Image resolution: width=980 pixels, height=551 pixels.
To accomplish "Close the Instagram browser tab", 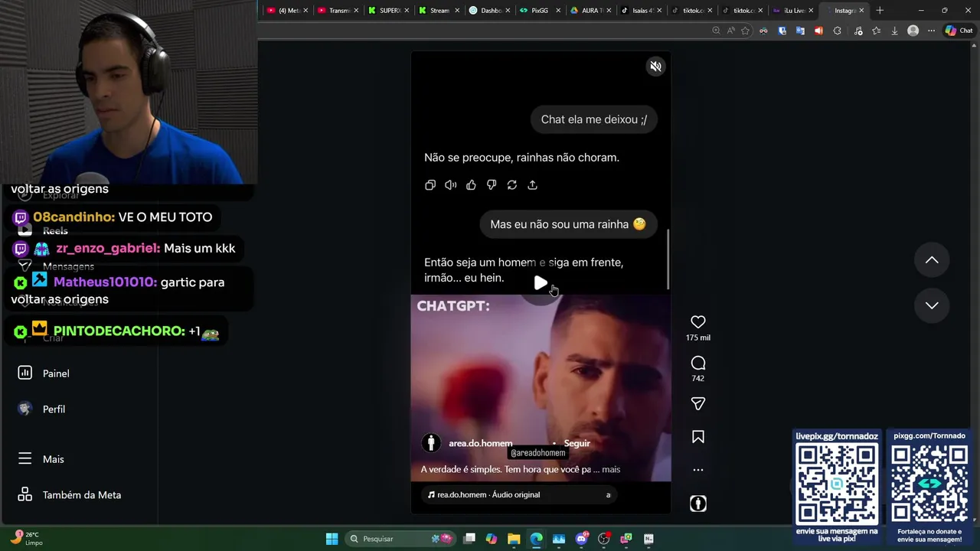I will 861,11.
